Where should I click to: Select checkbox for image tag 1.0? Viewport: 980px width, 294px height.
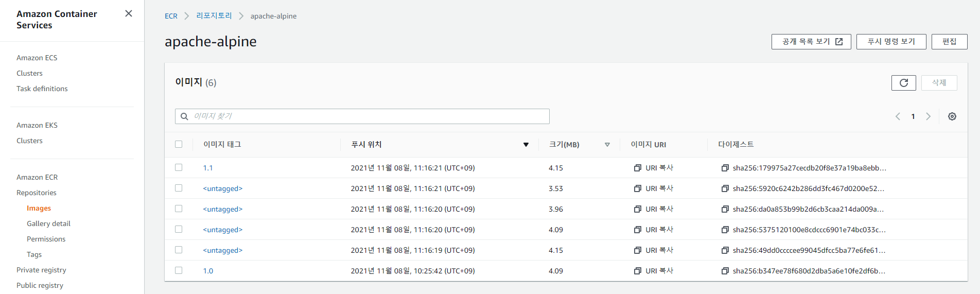click(179, 270)
